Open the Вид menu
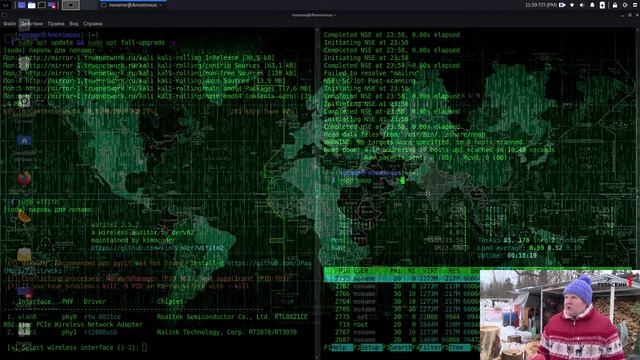The image size is (640, 360). point(74,24)
